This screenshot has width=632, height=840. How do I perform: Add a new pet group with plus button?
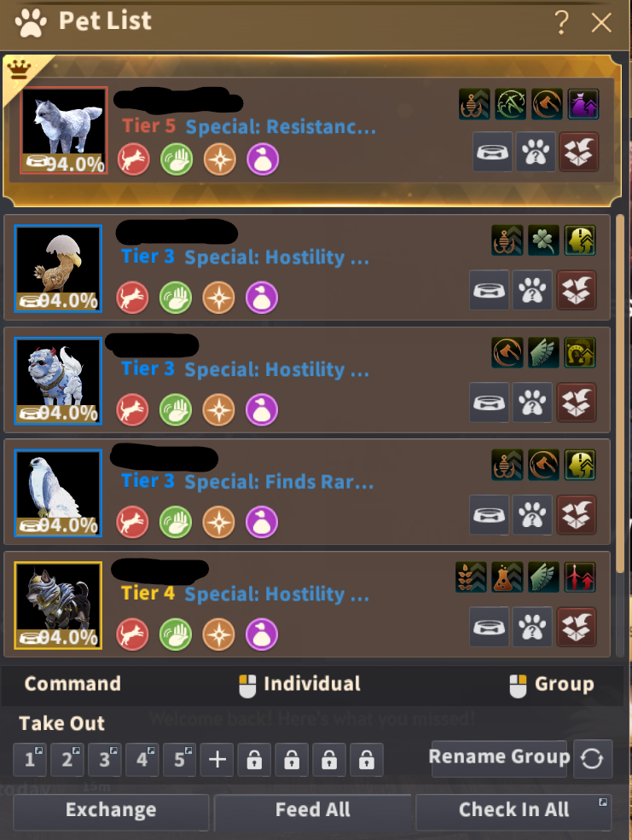click(x=217, y=760)
